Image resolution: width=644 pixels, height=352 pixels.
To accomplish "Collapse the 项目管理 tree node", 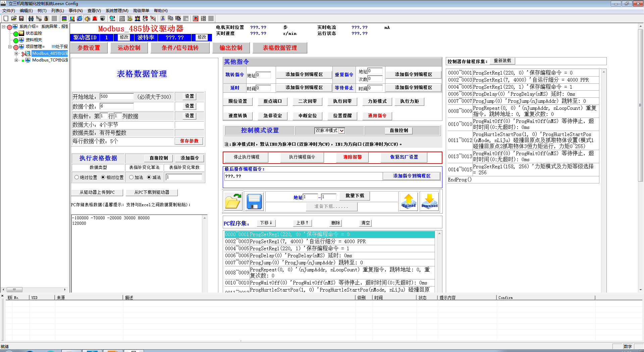I will point(10,47).
